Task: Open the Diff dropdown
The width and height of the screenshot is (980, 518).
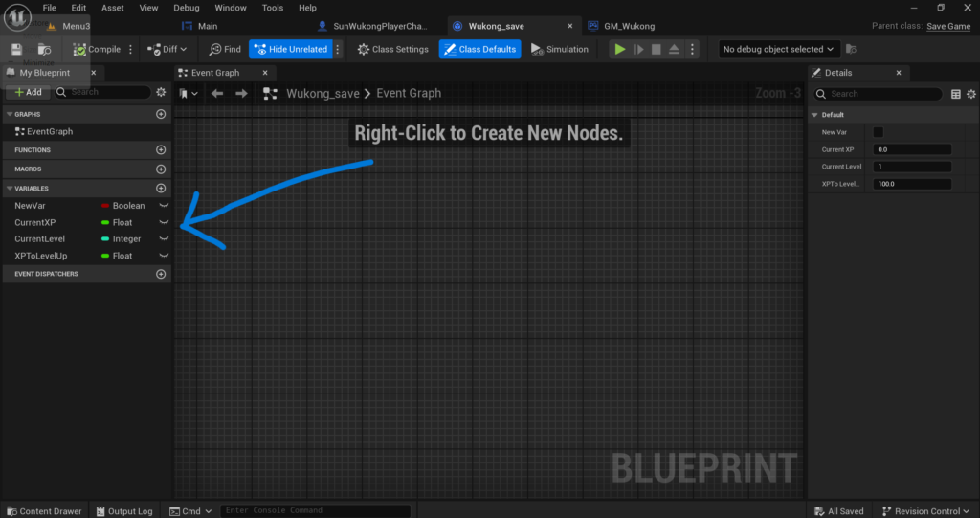Action: tap(167, 50)
